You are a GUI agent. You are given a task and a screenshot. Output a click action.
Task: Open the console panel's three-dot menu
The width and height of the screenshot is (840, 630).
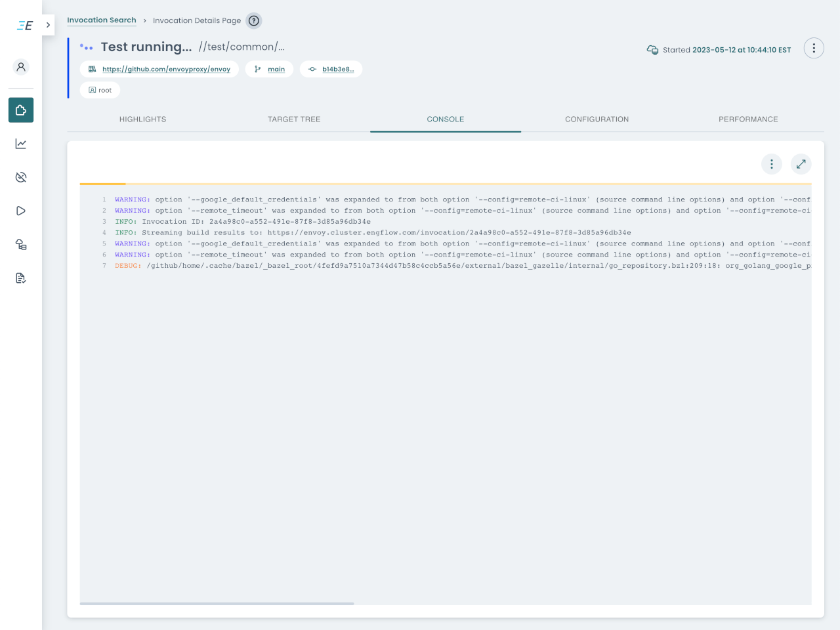[x=772, y=164]
